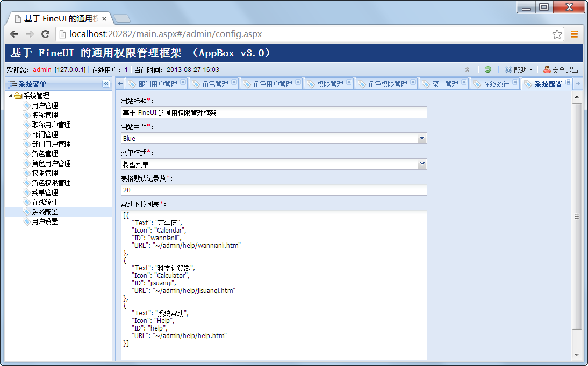Close the 角色用户管理 tab
Screen dimensions: 588x366
pos(298,82)
